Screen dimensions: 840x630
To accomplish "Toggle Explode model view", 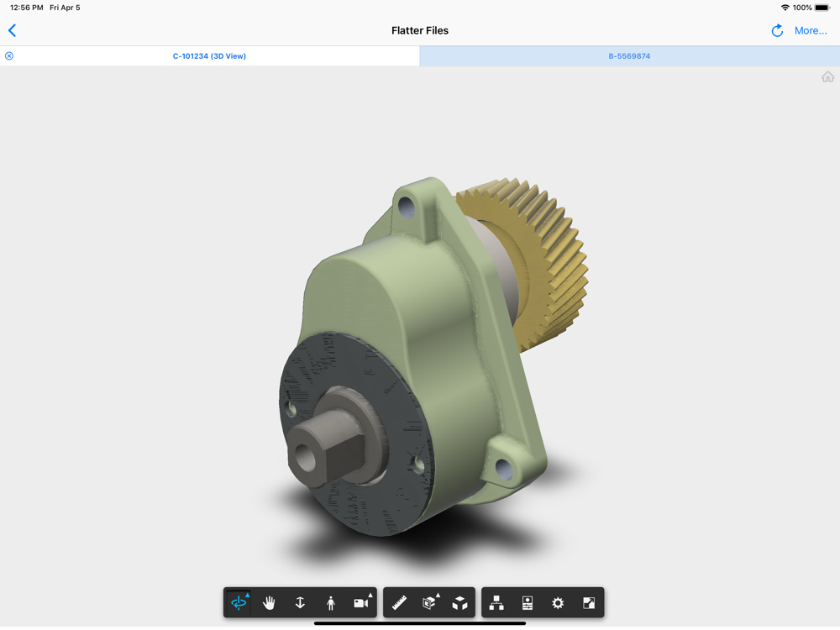I will click(x=460, y=603).
